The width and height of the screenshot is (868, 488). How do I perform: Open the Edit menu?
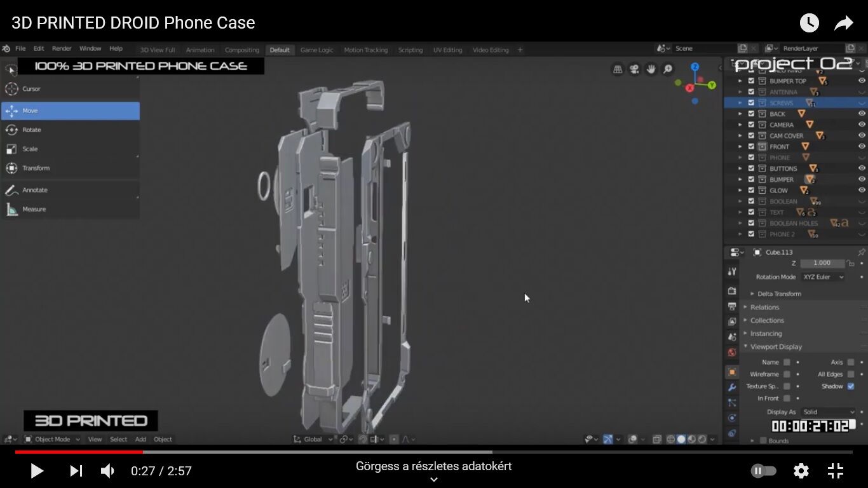tap(39, 48)
